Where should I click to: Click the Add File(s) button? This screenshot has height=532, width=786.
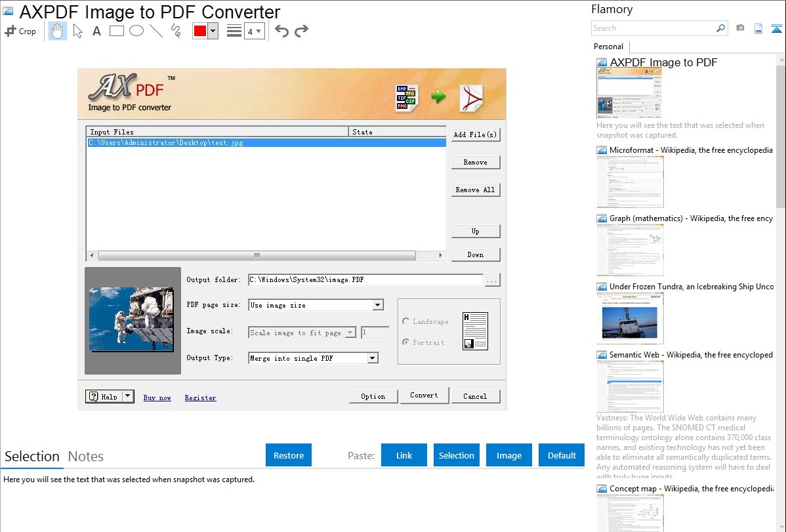[475, 134]
